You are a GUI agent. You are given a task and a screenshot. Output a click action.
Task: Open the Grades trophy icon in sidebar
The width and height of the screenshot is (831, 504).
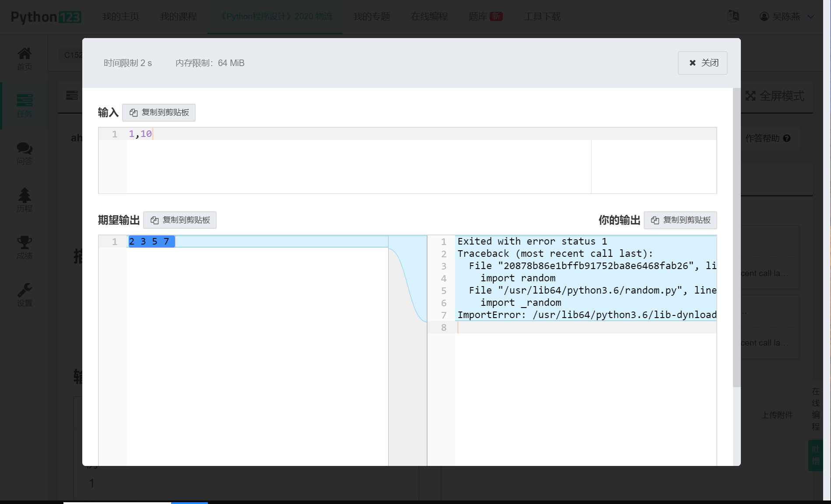[25, 248]
